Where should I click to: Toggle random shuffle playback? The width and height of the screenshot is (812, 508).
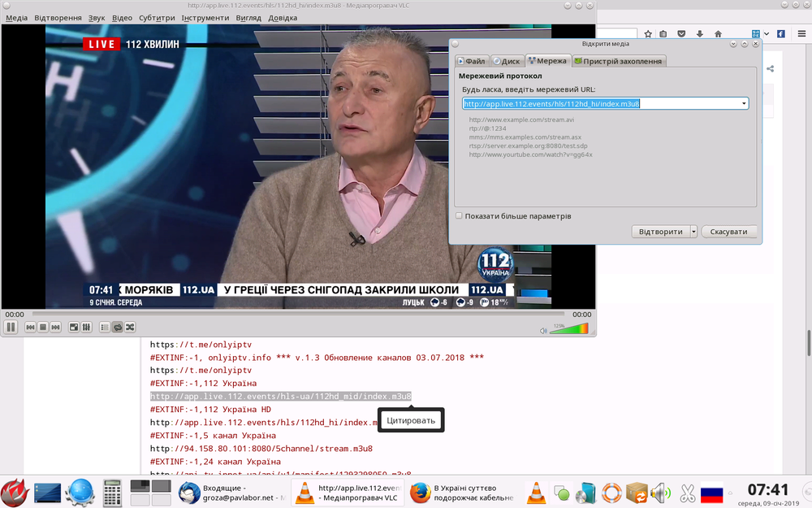130,327
